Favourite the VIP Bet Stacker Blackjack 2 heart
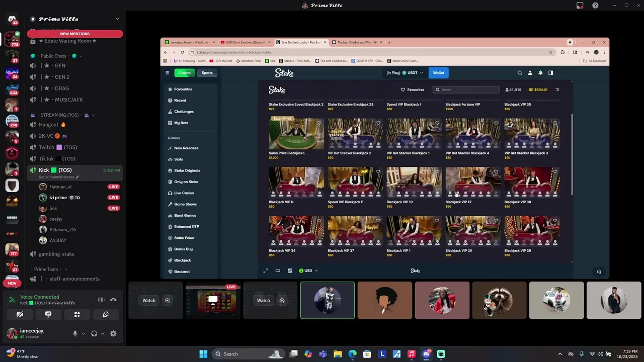The image size is (644, 362). (x=378, y=123)
